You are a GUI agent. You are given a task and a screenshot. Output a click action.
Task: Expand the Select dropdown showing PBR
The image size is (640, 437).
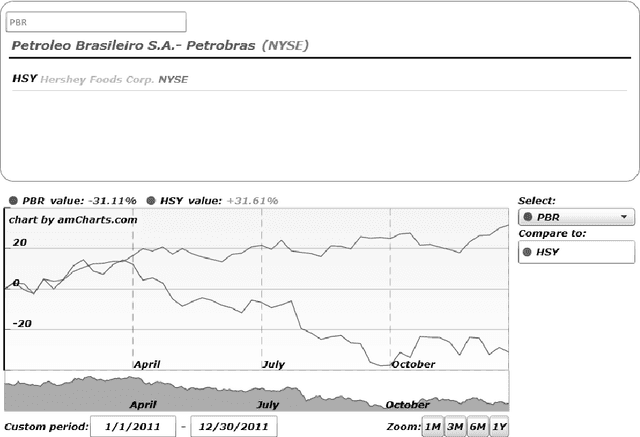coord(576,216)
